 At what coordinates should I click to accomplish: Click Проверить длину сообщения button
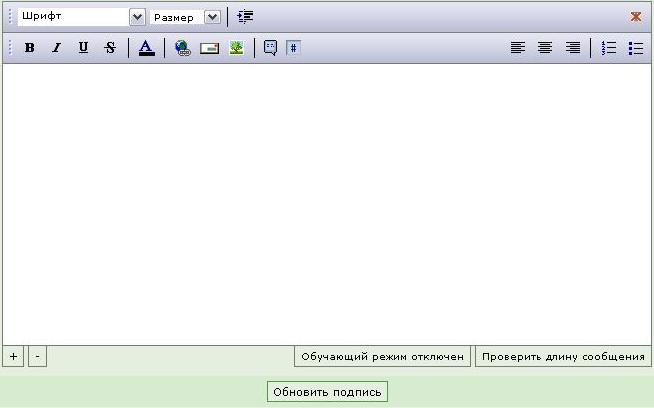561,357
